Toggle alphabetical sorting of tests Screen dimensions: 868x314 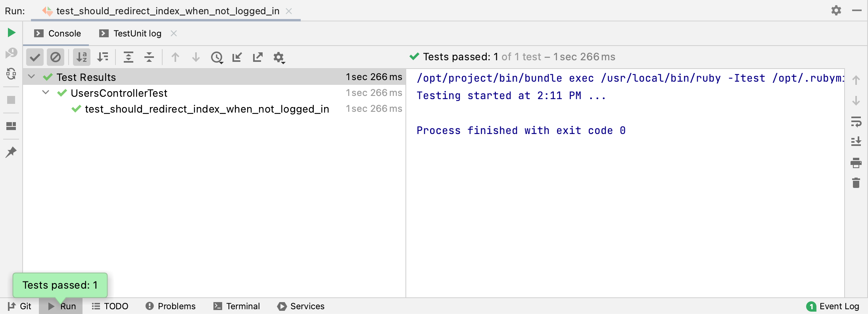82,57
